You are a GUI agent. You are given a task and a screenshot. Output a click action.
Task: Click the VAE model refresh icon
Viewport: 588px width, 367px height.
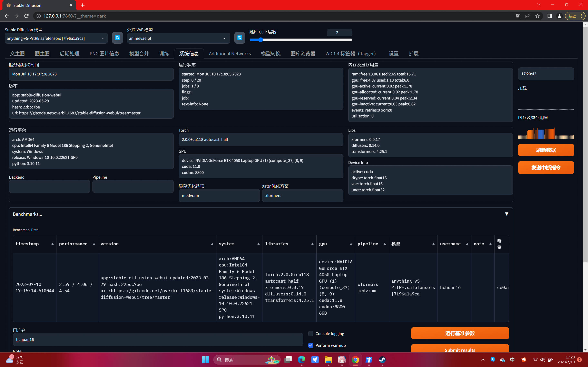click(239, 38)
